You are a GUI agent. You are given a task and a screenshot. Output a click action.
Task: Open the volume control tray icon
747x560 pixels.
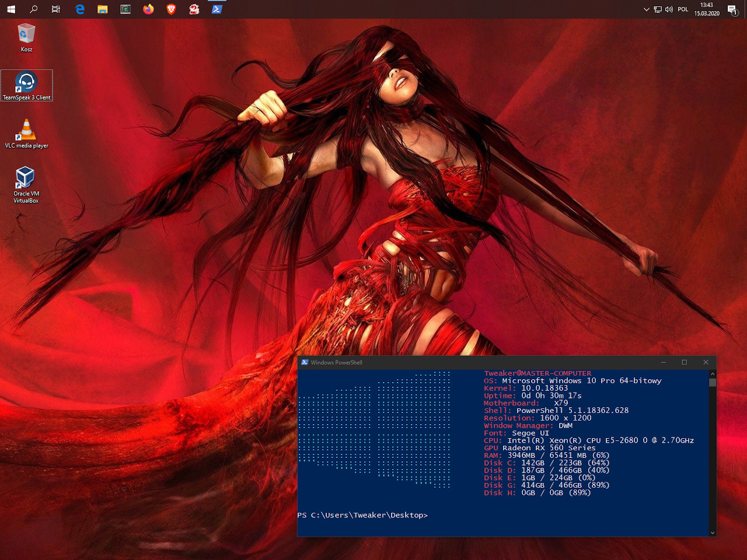[x=669, y=9]
